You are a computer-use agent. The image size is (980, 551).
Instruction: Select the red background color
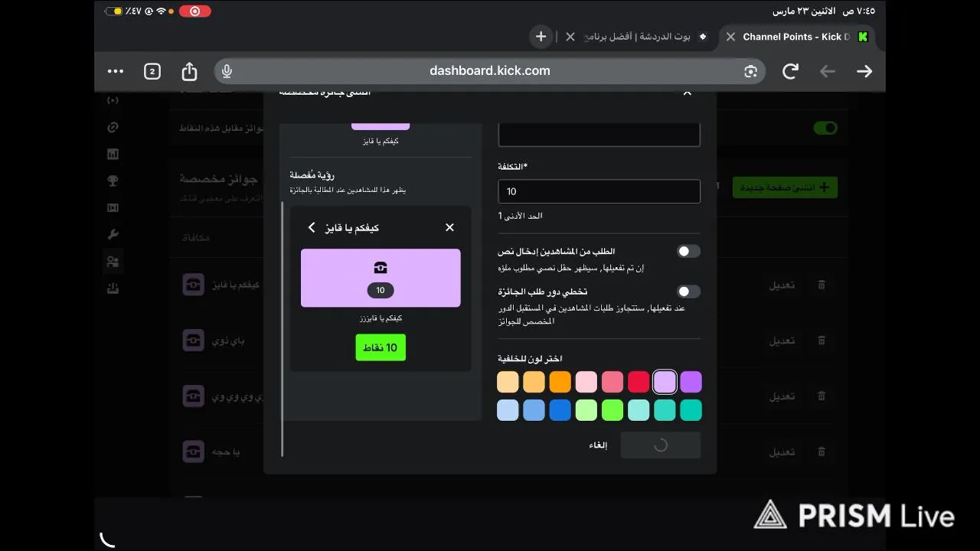tap(639, 382)
